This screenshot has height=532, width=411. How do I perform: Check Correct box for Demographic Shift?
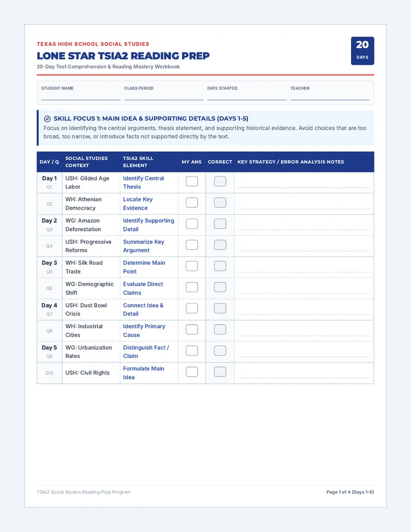220,287
